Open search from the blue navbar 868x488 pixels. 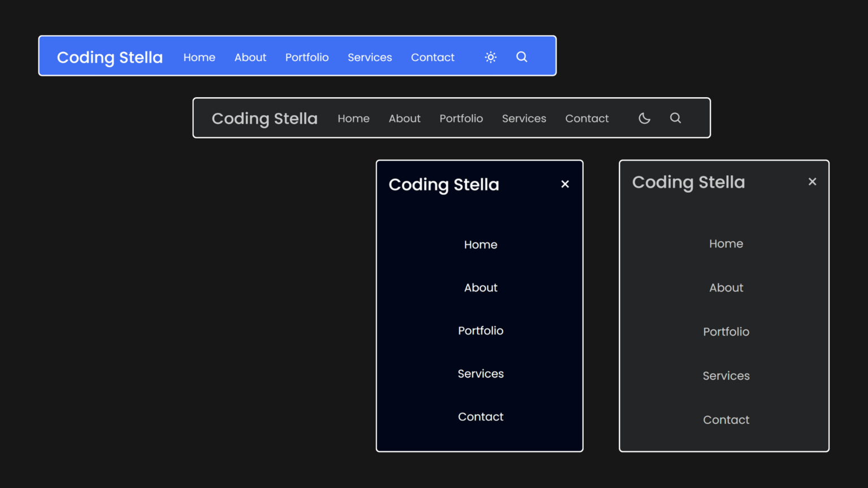pyautogui.click(x=521, y=56)
